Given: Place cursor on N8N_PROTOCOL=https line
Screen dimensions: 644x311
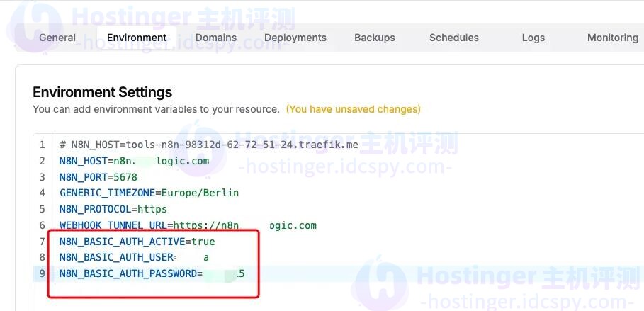Looking at the screenshot, I should tap(113, 209).
